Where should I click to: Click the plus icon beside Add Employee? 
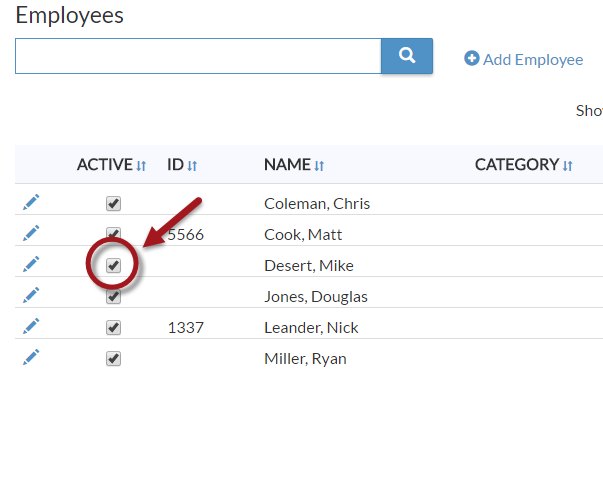(x=471, y=58)
